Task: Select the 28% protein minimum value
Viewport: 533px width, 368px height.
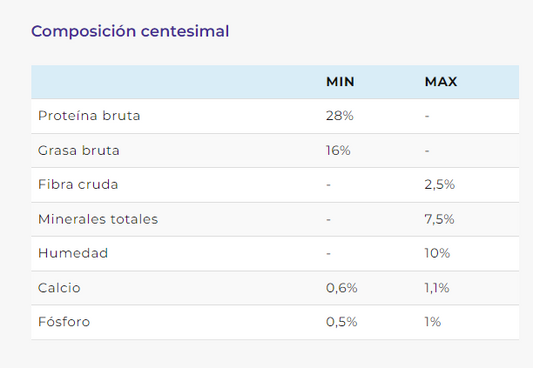Action: pos(340,116)
